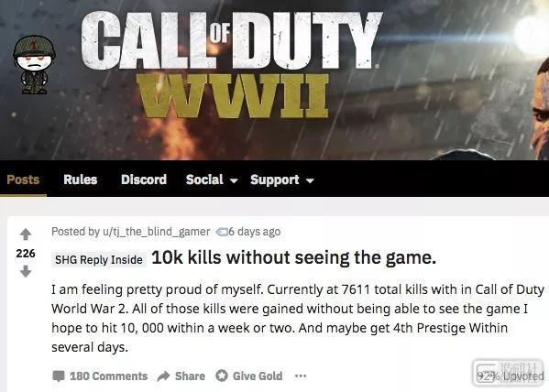The width and height of the screenshot is (549, 392).
Task: Downvote the 10k kills post
Action: click(x=26, y=271)
